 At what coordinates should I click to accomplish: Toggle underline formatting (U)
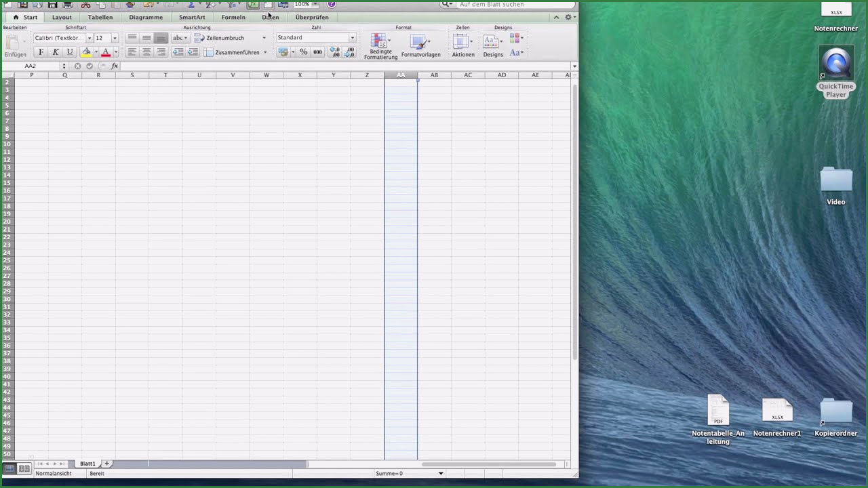click(x=69, y=52)
